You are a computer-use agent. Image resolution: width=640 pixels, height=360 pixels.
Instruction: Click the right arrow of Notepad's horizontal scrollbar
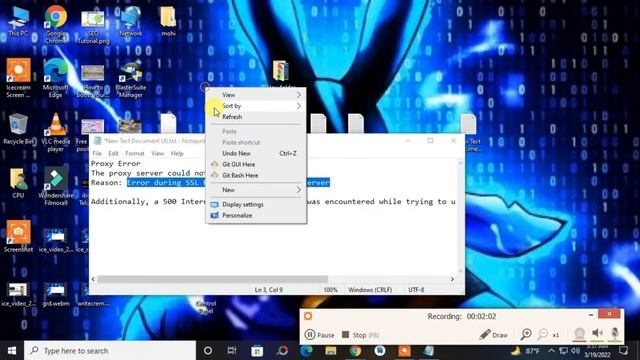(x=452, y=280)
